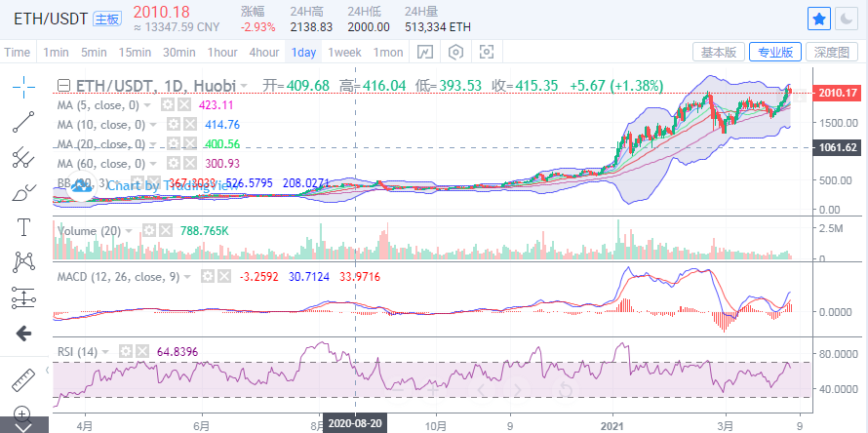Collapse the ETH/USDT indicator legend box

(x=63, y=86)
